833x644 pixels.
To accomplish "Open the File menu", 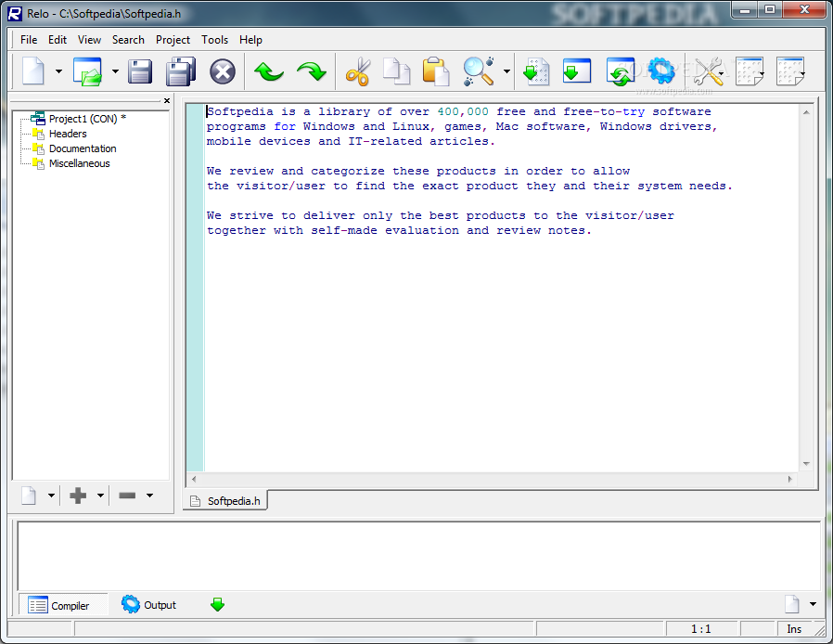I will (29, 40).
